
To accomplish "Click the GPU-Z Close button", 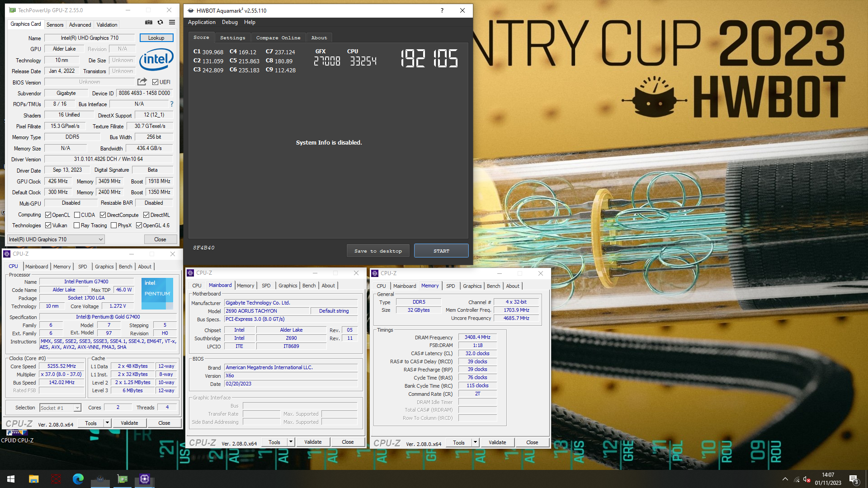I will click(160, 239).
